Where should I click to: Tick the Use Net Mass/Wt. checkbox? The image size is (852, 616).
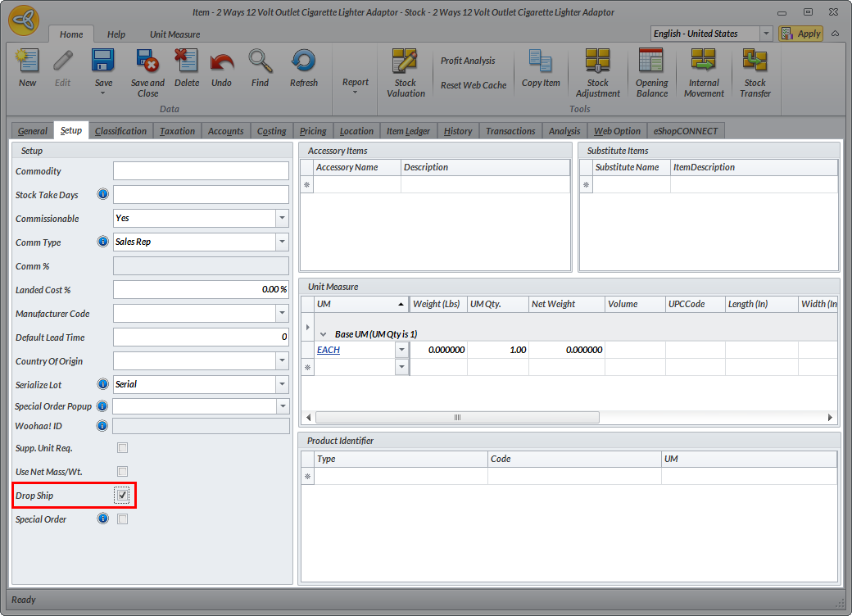(x=123, y=472)
